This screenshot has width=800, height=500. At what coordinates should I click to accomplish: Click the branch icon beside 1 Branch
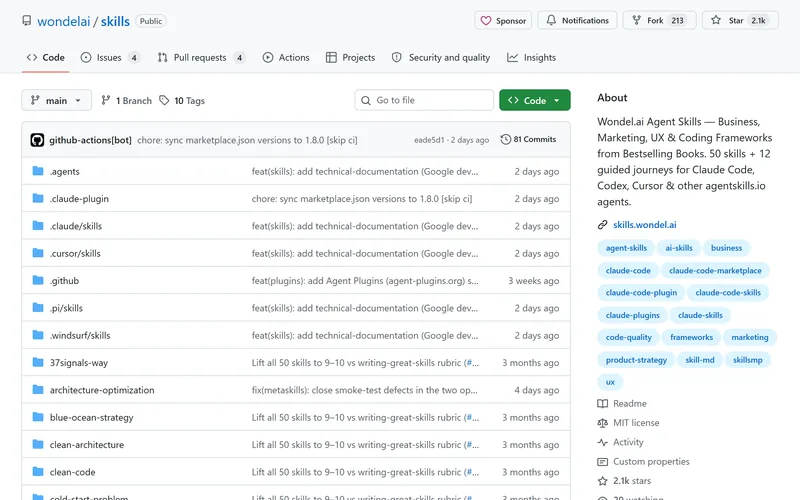[x=106, y=101]
